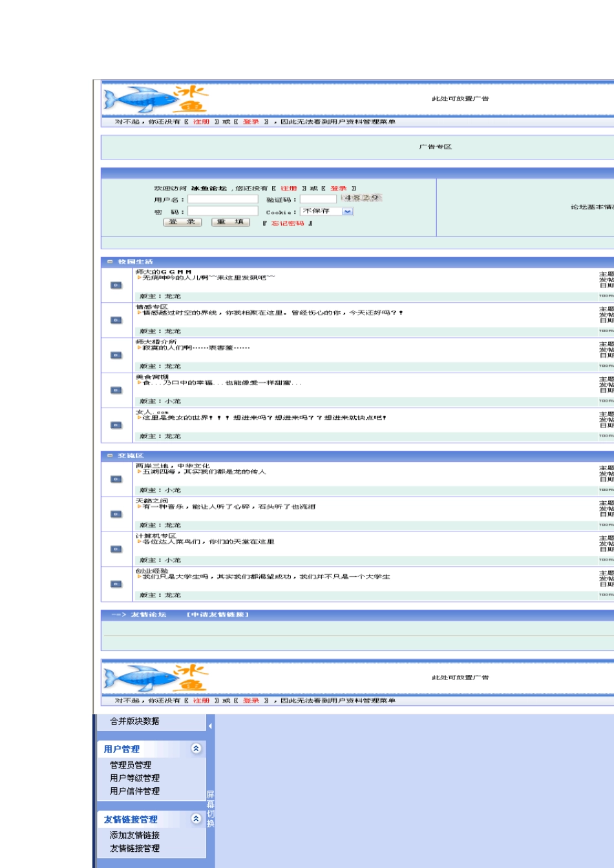
Task: Click 注册 link in welcome message
Action: pos(289,189)
